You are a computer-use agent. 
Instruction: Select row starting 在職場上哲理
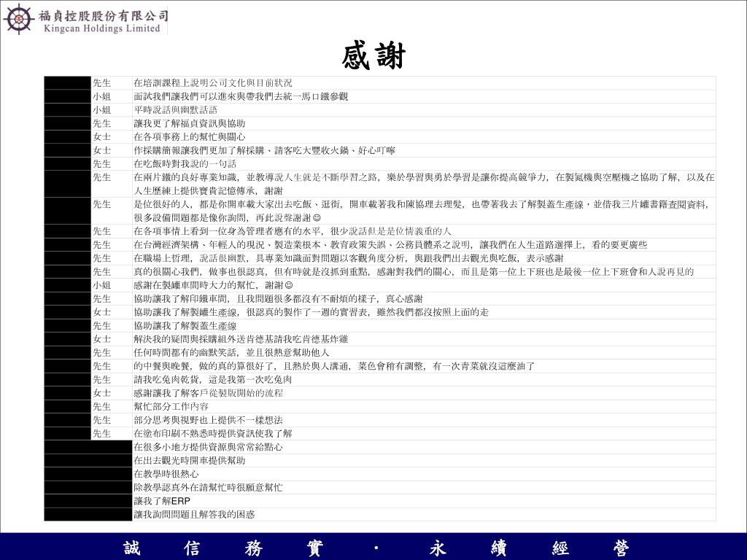pyautogui.click(x=380, y=258)
